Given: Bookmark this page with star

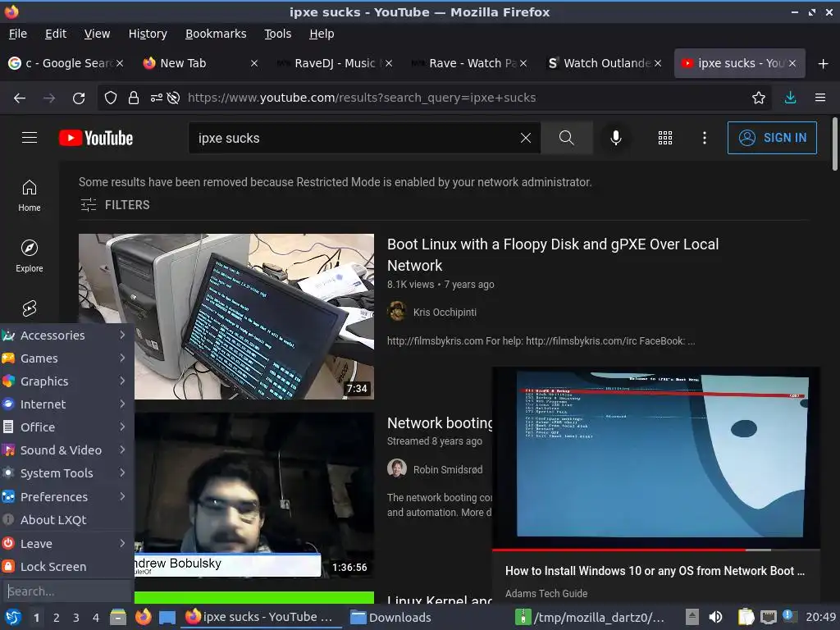Looking at the screenshot, I should (x=758, y=98).
